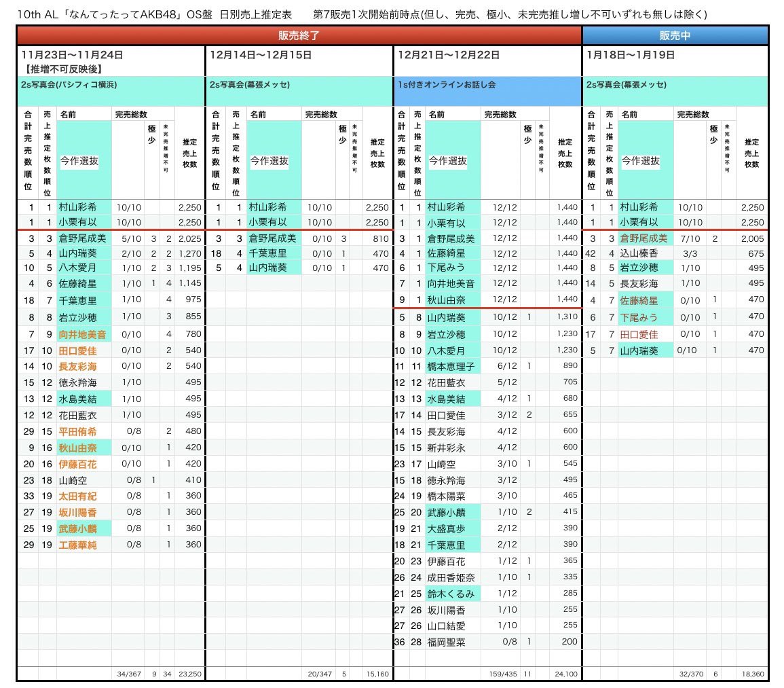Click the 7/10 sold-out cell

(690, 239)
